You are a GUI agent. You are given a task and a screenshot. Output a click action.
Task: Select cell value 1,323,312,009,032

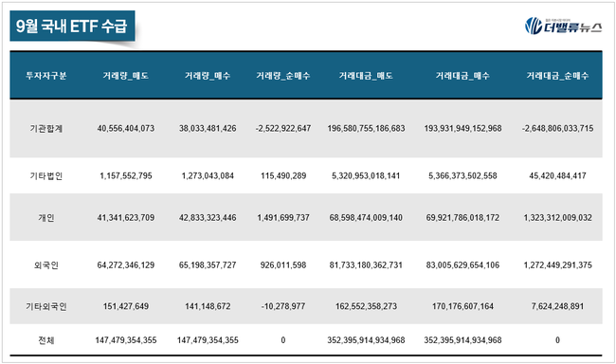[x=558, y=217]
